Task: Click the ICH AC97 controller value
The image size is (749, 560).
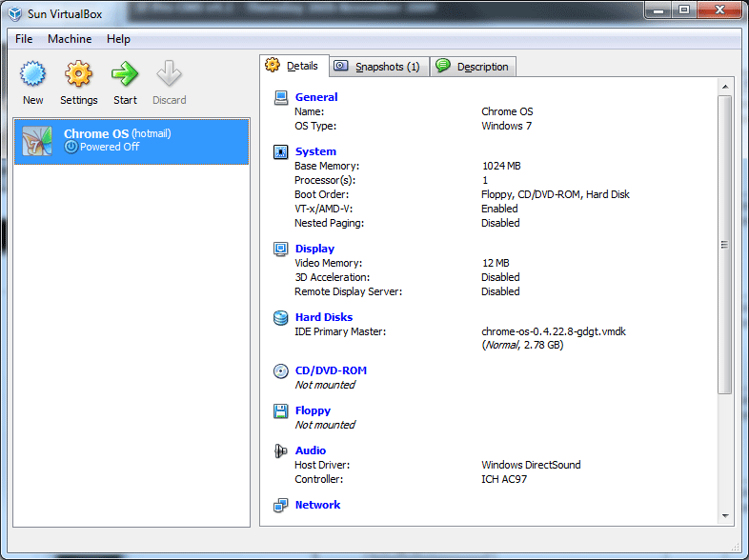Action: (x=504, y=479)
